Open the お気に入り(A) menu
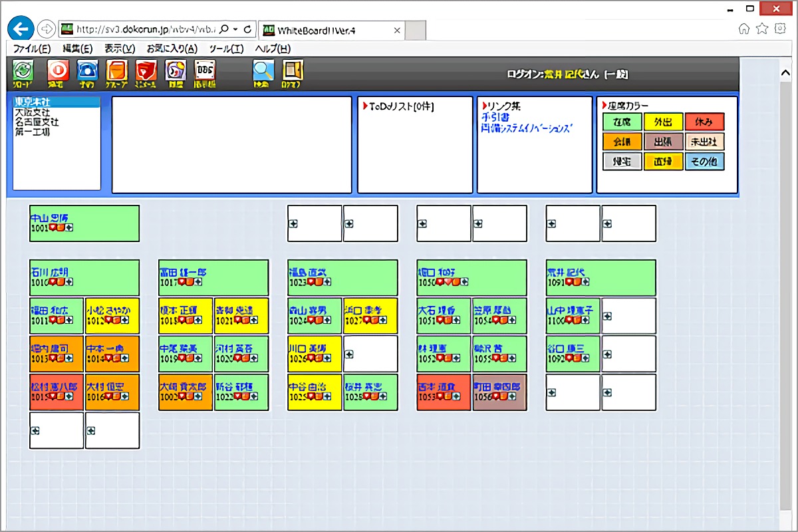Image resolution: width=798 pixels, height=532 pixels. click(x=172, y=49)
